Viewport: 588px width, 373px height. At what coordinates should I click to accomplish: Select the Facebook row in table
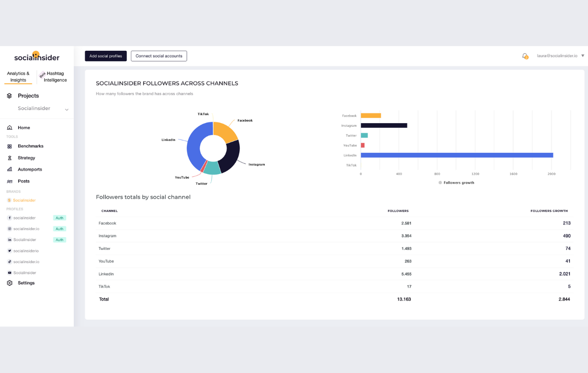tap(335, 223)
